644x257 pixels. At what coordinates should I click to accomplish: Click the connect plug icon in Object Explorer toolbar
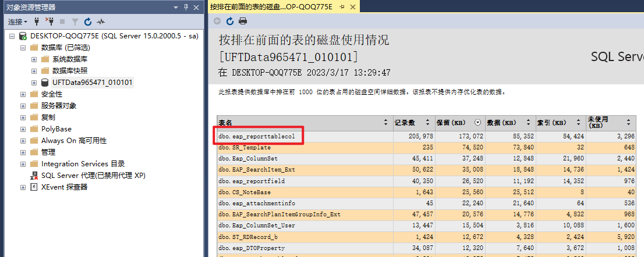click(x=37, y=22)
